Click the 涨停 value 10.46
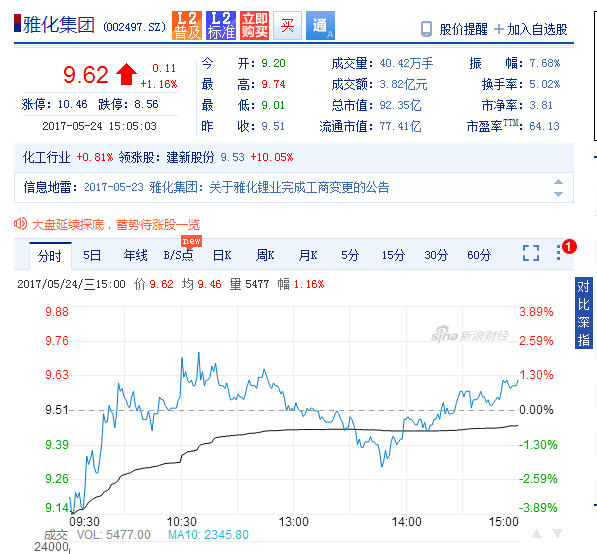597x554 pixels. click(x=72, y=104)
